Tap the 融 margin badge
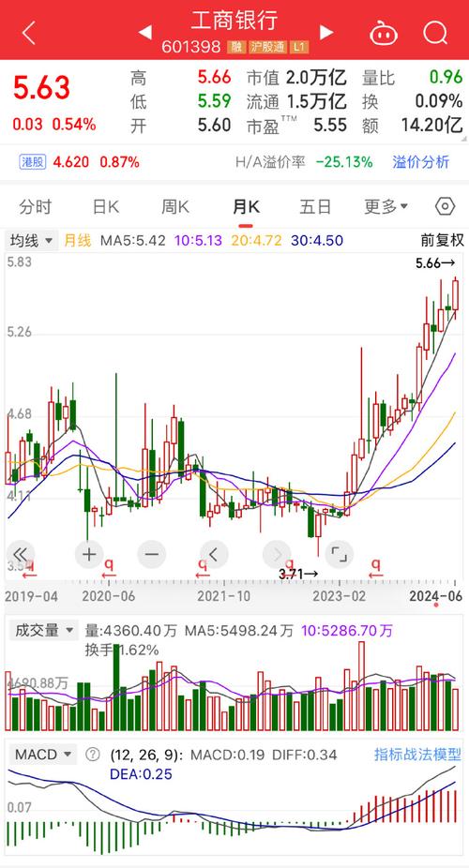 click(x=236, y=47)
